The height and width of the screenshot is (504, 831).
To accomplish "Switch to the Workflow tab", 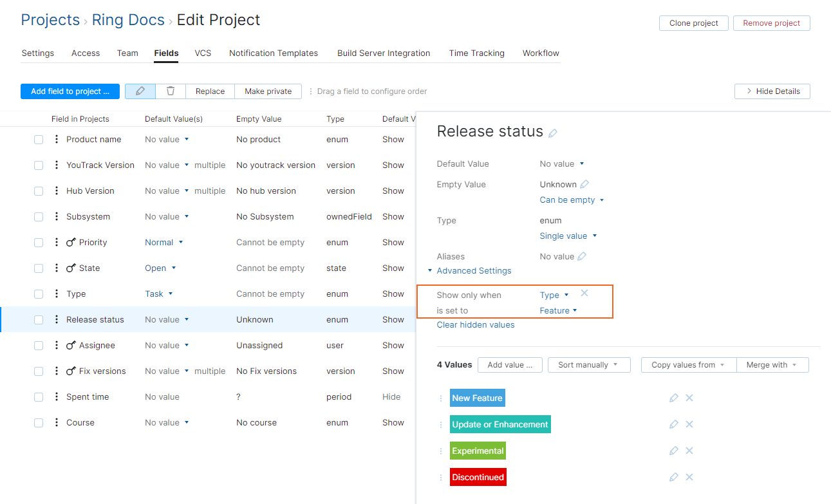I will tap(540, 53).
